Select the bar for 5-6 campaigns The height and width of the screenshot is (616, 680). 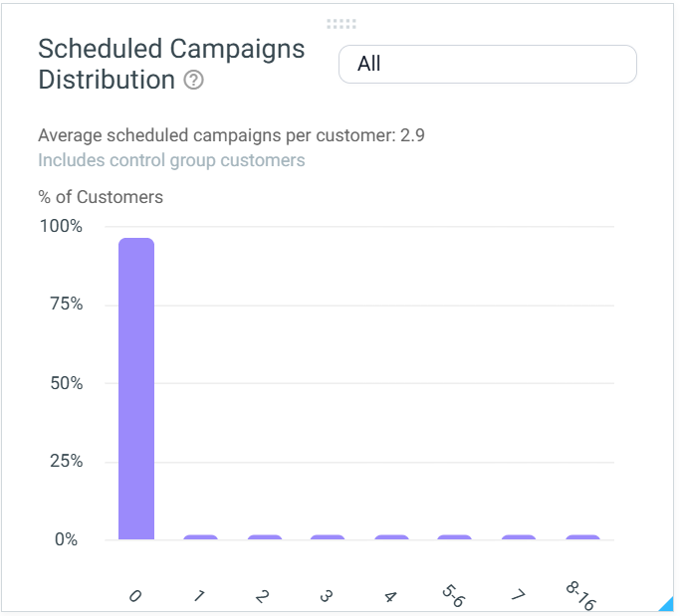pos(454,537)
